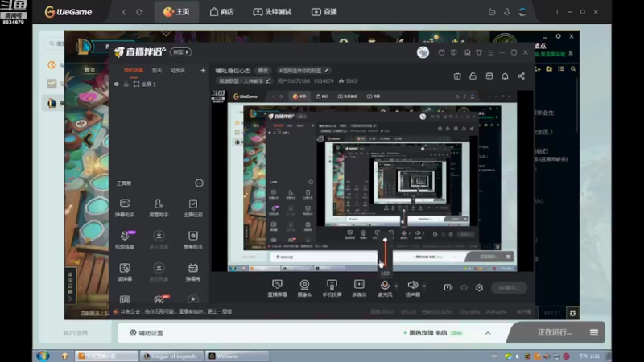Screen dimensions: 644x362
Task: Add 摄像头 camera source
Action: 304,288
